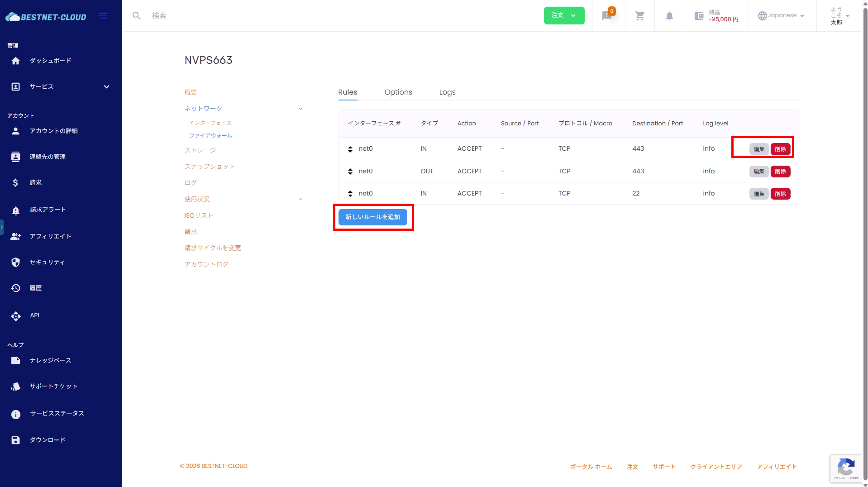Click the reorder arrows on the port 22 rule

350,194
